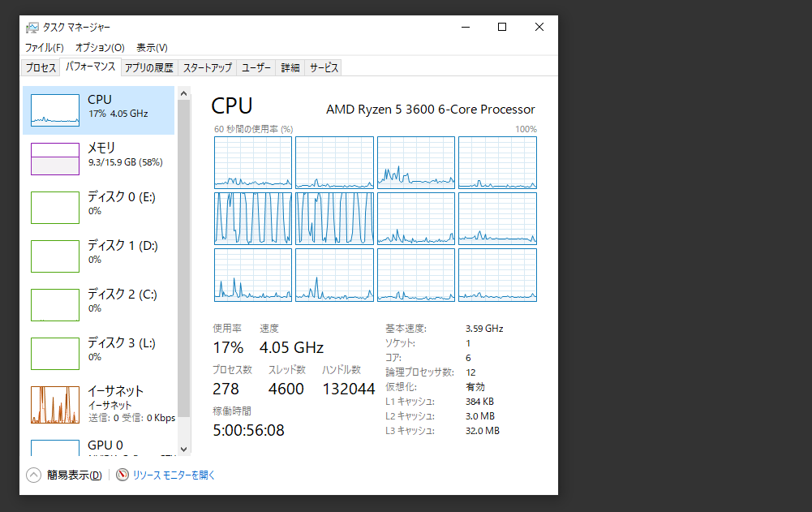Image resolution: width=812 pixels, height=512 pixels.
Task: Select the イーサネット network item
Action: coord(98,404)
